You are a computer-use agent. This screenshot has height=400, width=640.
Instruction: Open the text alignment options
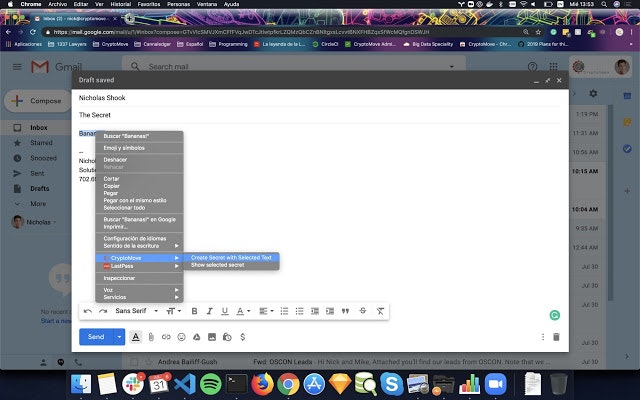tap(266, 311)
